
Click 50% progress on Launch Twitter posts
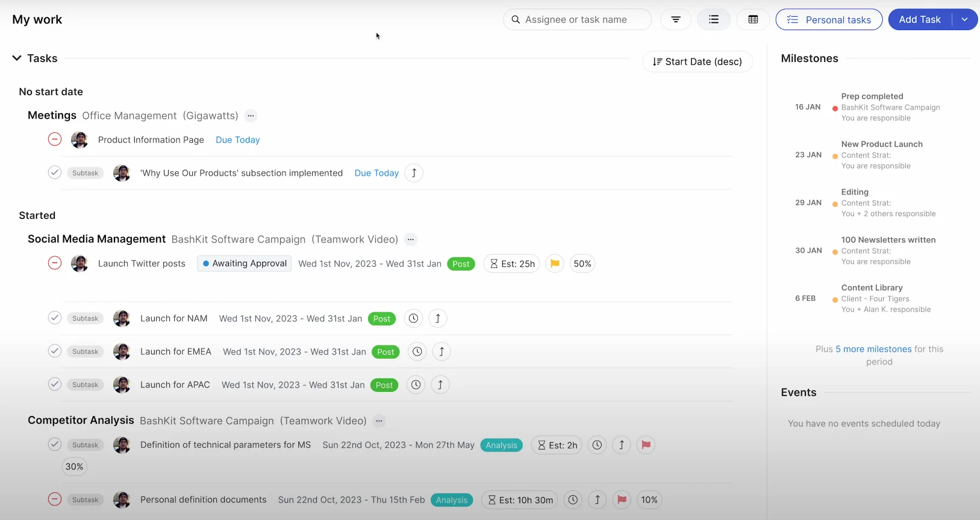click(x=582, y=264)
